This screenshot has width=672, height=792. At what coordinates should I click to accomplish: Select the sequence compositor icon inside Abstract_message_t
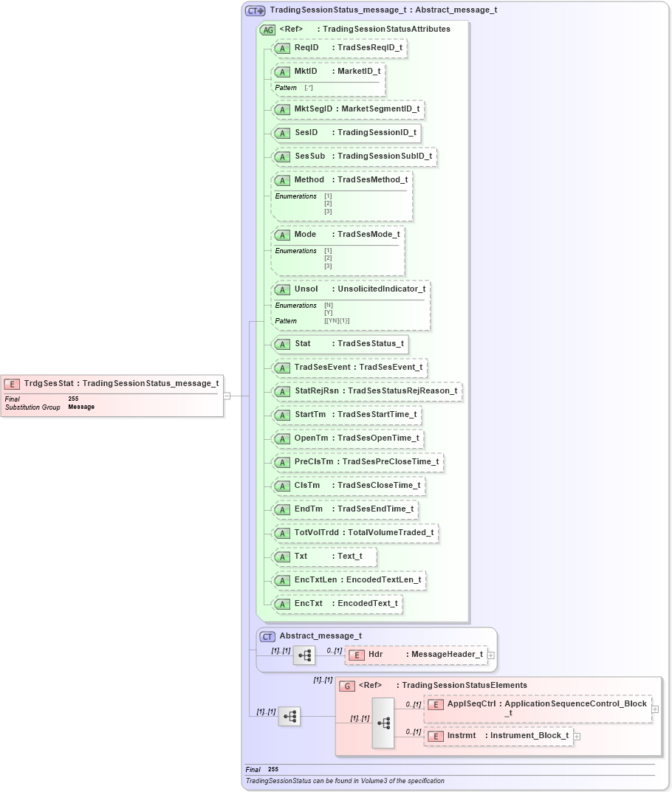coord(305,655)
